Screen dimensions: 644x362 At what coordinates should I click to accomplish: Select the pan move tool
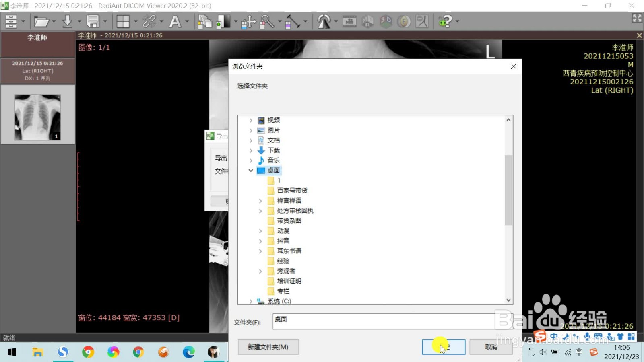point(249,21)
